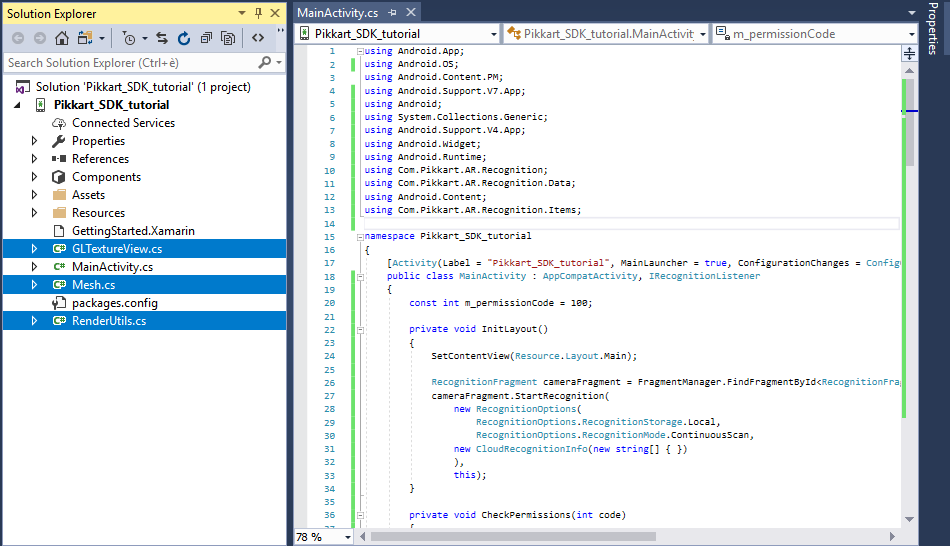950x546 pixels.
Task: Expand the Components node
Action: (x=35, y=177)
